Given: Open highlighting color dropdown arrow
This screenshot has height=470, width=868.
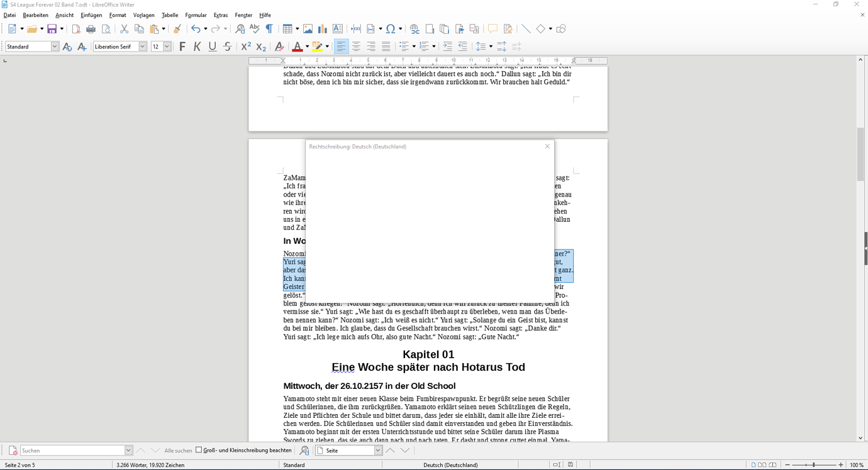Looking at the screenshot, I should (x=327, y=46).
